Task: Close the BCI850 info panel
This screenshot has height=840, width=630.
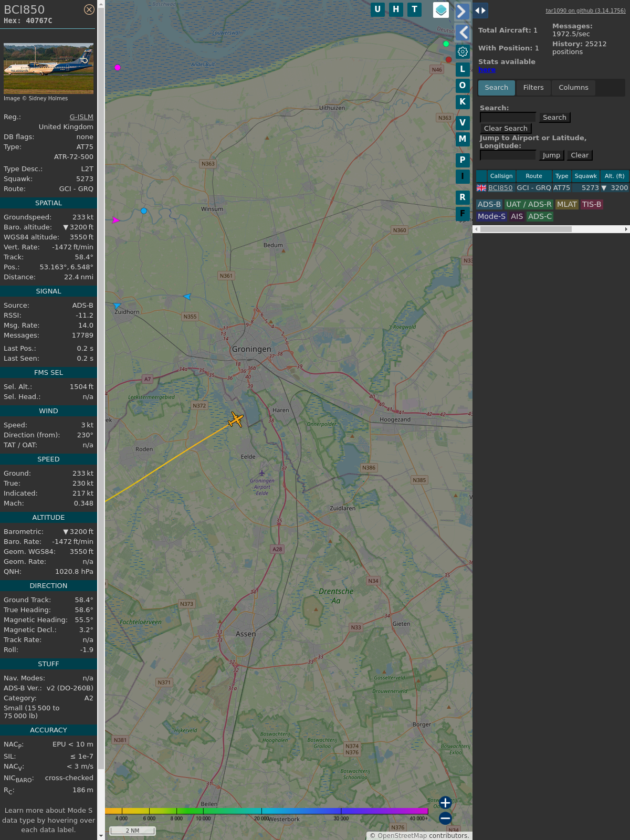Action: point(89,9)
